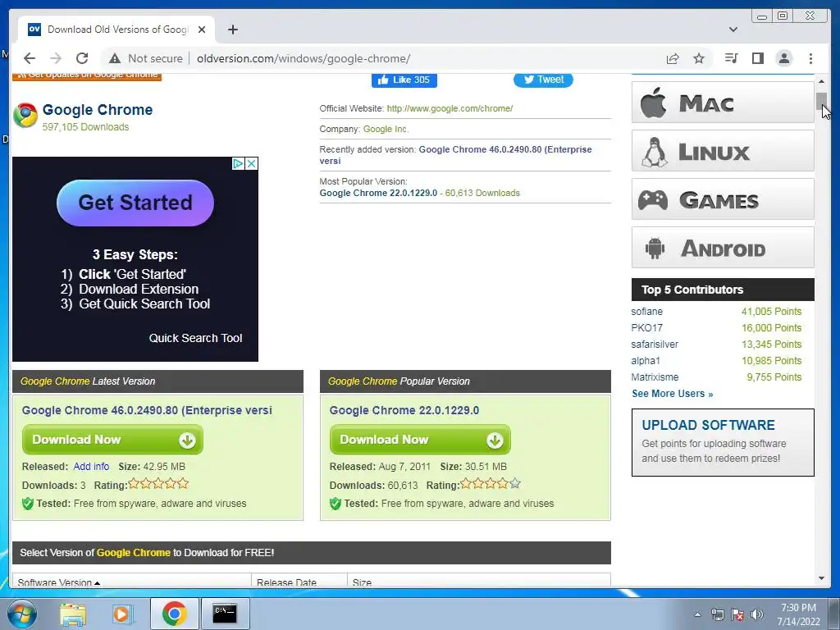Open the Windows Start menu
840x630 pixels.
22,614
